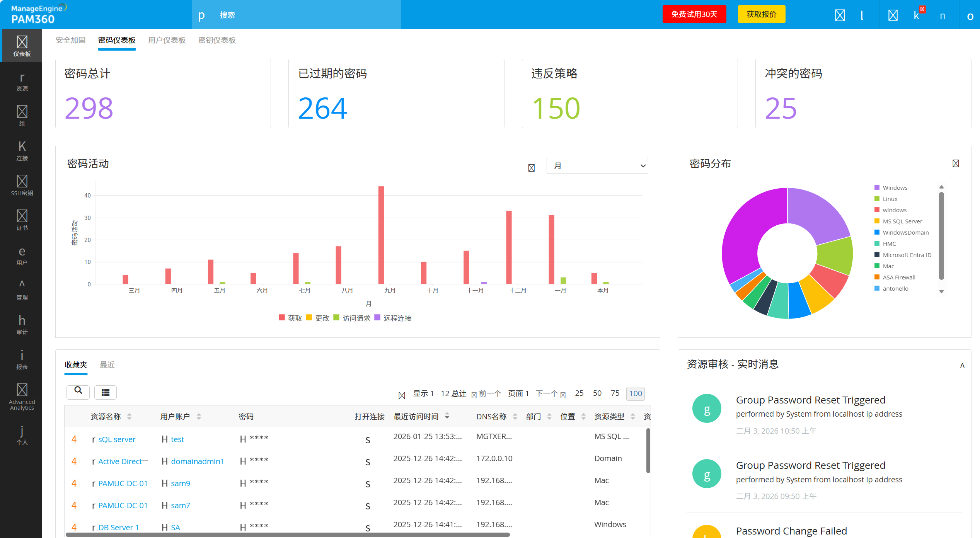Switch to the Recent tab
The width and height of the screenshot is (980, 538).
point(107,365)
